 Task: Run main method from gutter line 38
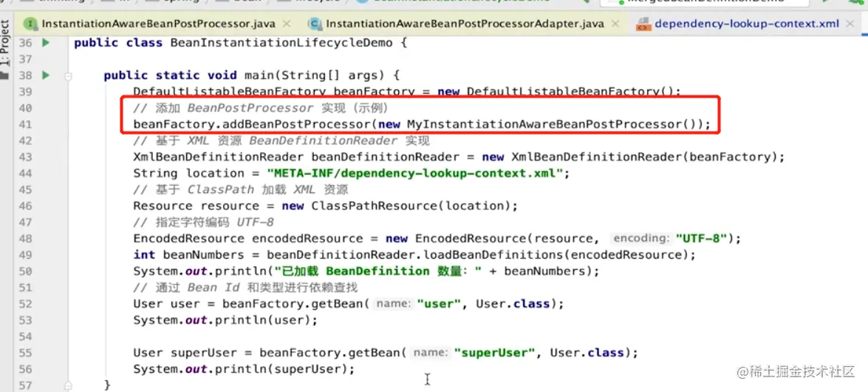point(46,75)
